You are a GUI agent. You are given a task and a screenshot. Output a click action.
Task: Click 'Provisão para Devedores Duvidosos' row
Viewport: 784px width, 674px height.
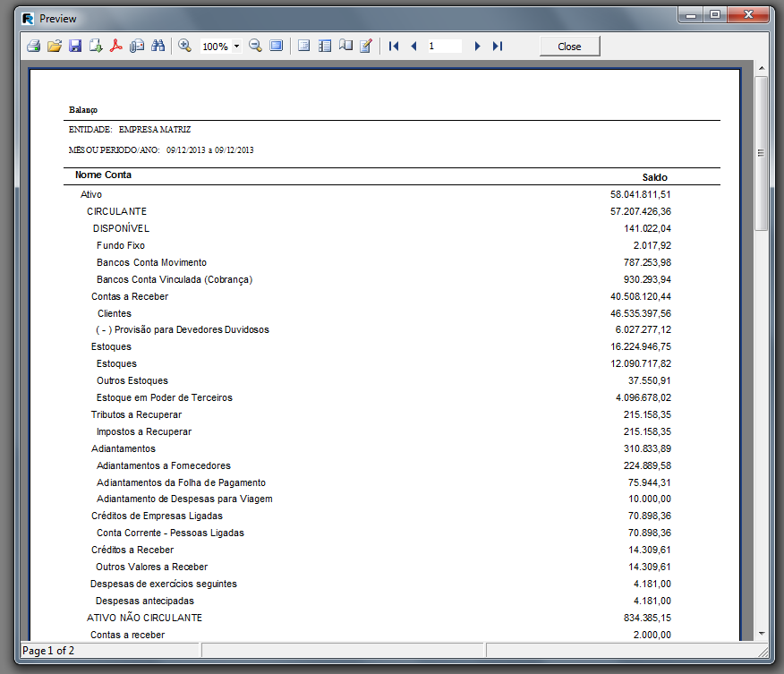(183, 329)
